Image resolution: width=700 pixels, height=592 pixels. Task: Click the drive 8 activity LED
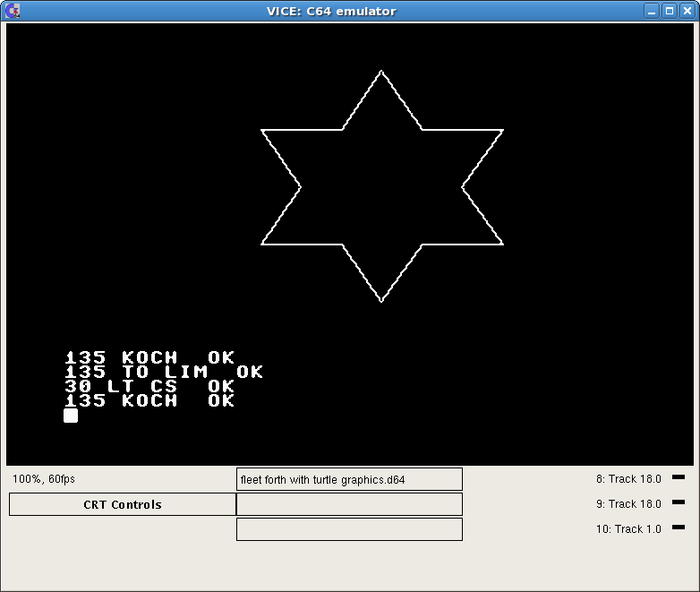point(678,477)
